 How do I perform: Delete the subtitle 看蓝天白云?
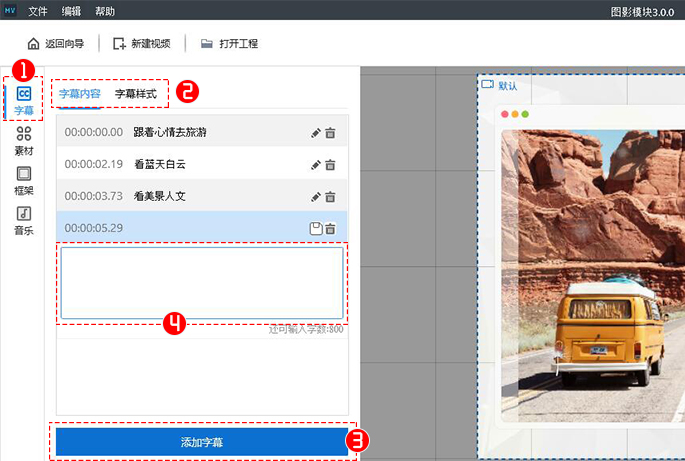(330, 164)
